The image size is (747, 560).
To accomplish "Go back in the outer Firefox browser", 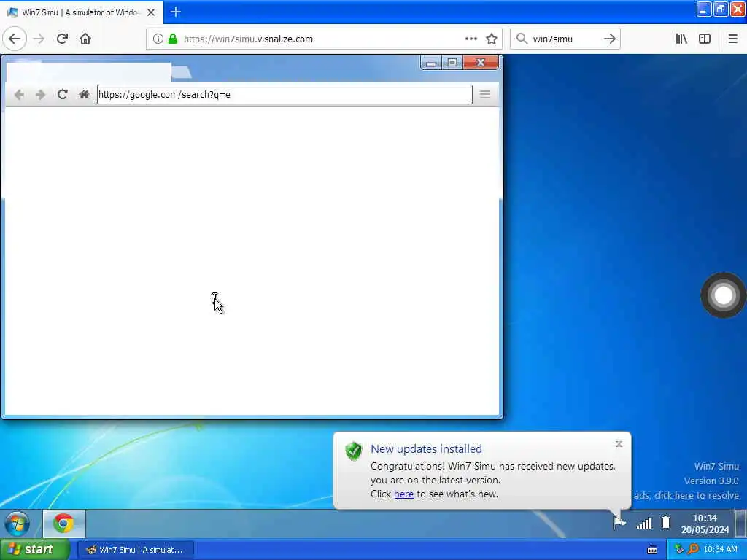I will pos(15,39).
